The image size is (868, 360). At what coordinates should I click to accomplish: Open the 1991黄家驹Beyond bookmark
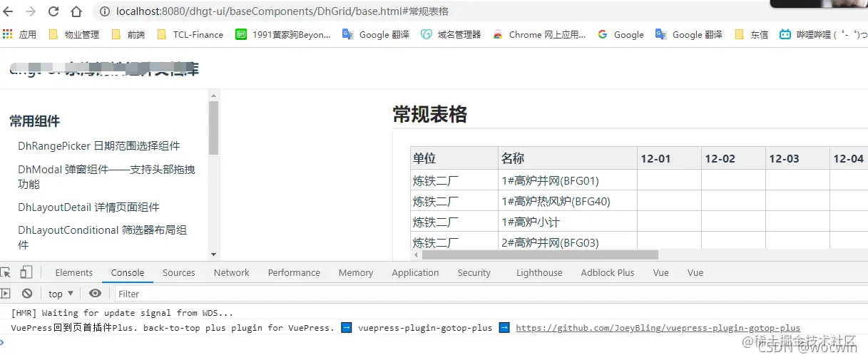coord(283,34)
